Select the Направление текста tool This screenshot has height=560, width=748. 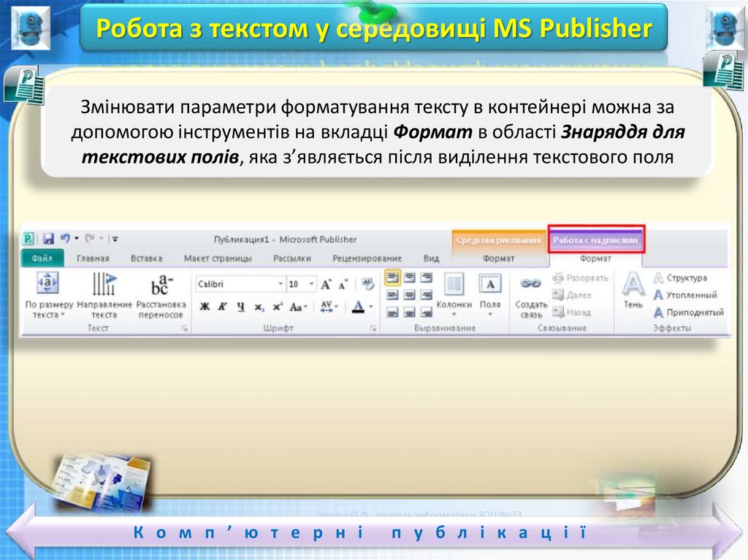(104, 295)
